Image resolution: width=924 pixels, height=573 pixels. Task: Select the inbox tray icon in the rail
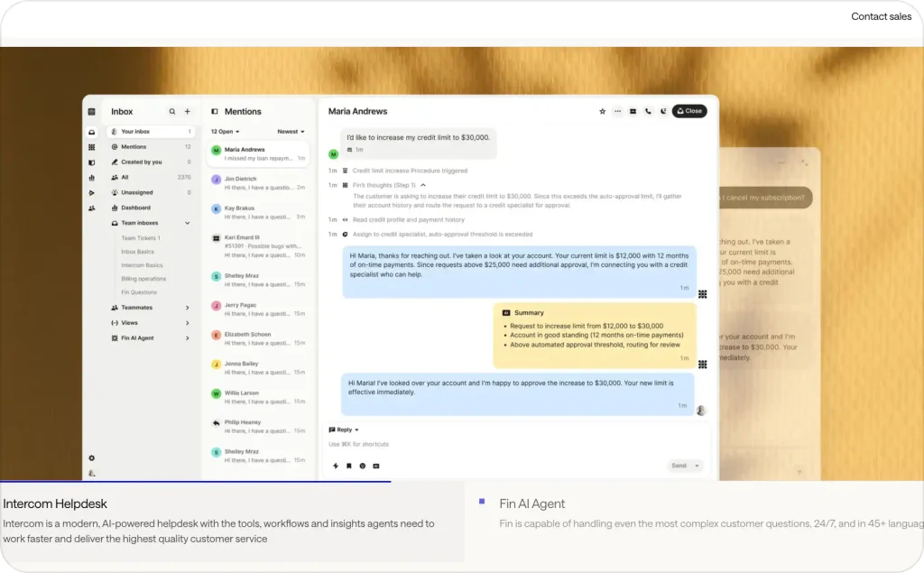coord(91,132)
